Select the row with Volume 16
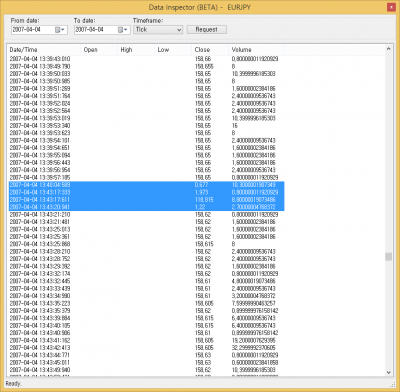The image size is (400, 392). coord(146,126)
